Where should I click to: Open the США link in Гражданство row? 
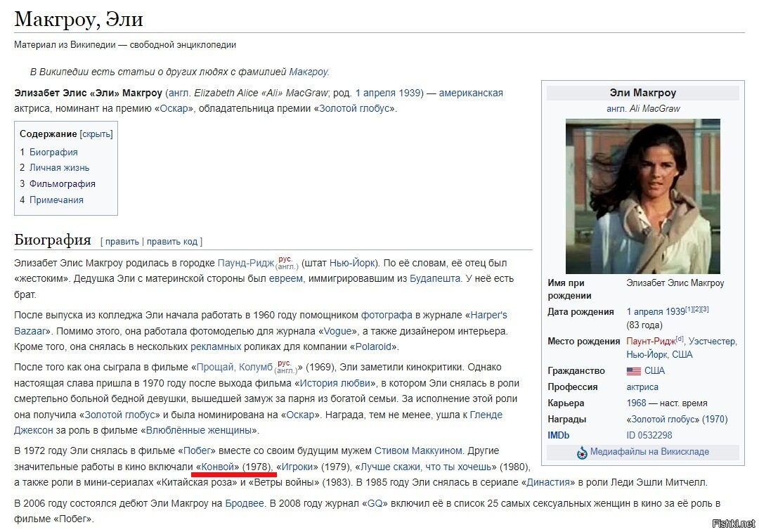click(654, 371)
